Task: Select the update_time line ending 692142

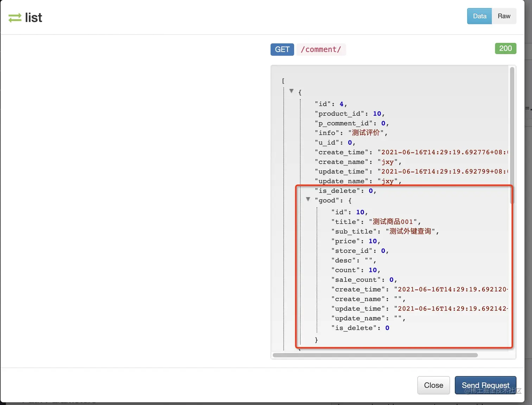Action: pos(420,309)
